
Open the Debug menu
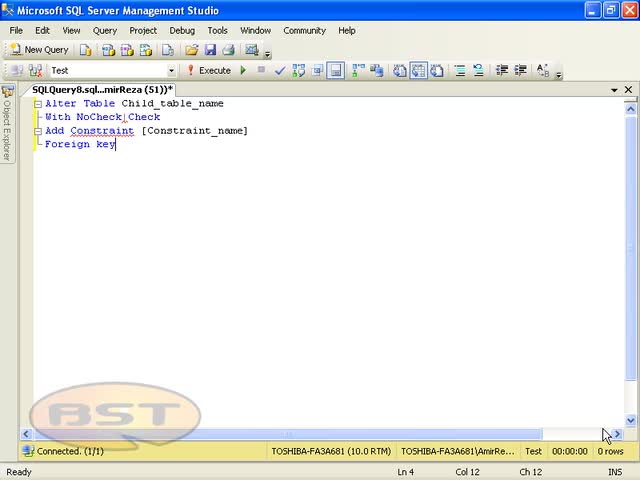(x=182, y=31)
